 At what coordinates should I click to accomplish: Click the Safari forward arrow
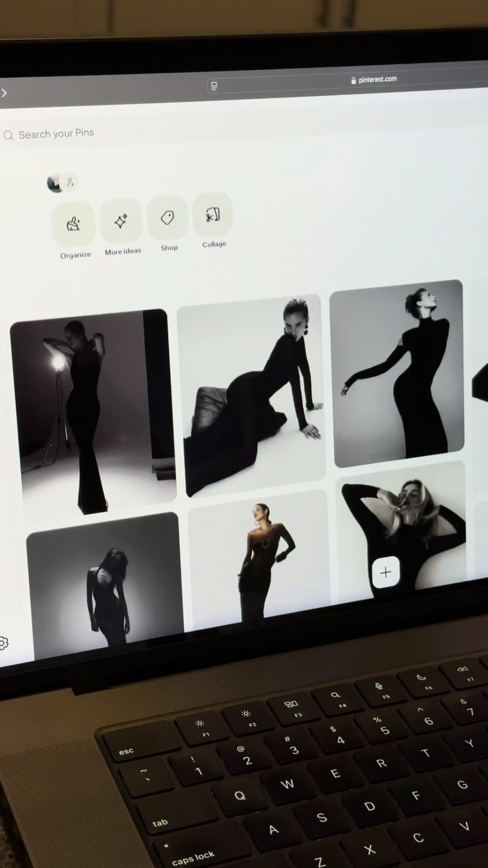pyautogui.click(x=4, y=93)
